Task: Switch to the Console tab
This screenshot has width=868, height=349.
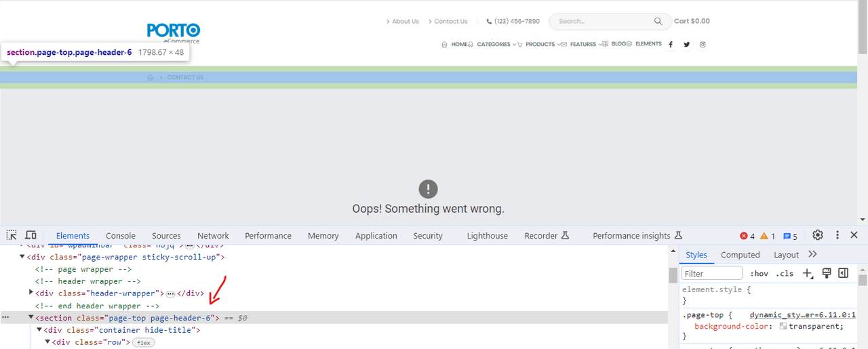Action: (x=121, y=236)
